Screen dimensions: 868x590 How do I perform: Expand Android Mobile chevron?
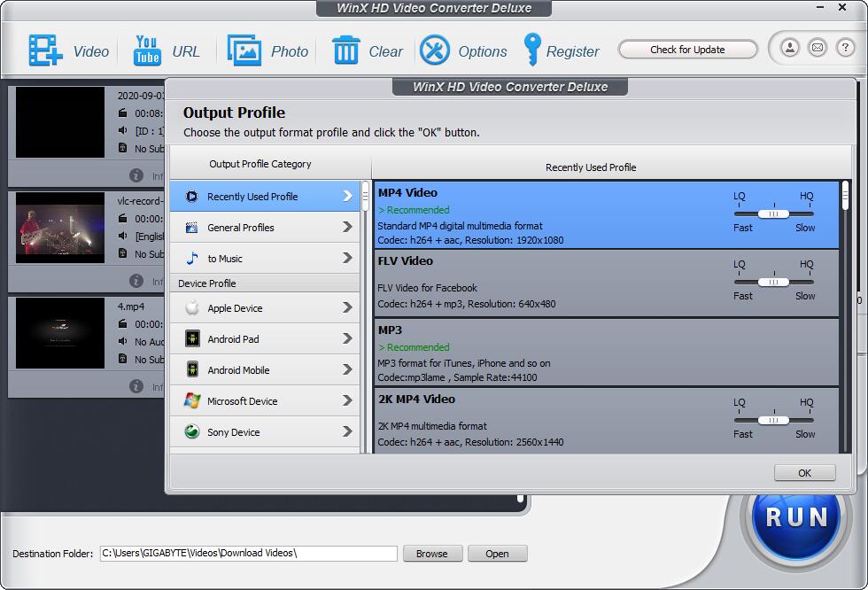click(347, 369)
